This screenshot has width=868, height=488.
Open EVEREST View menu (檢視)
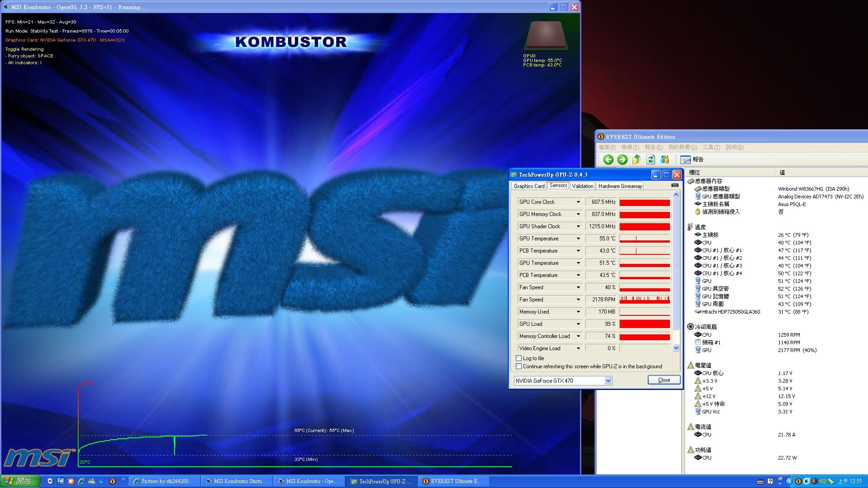(x=630, y=147)
